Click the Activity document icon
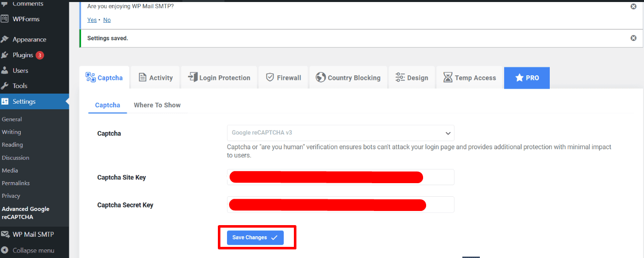644x258 pixels. (x=142, y=77)
